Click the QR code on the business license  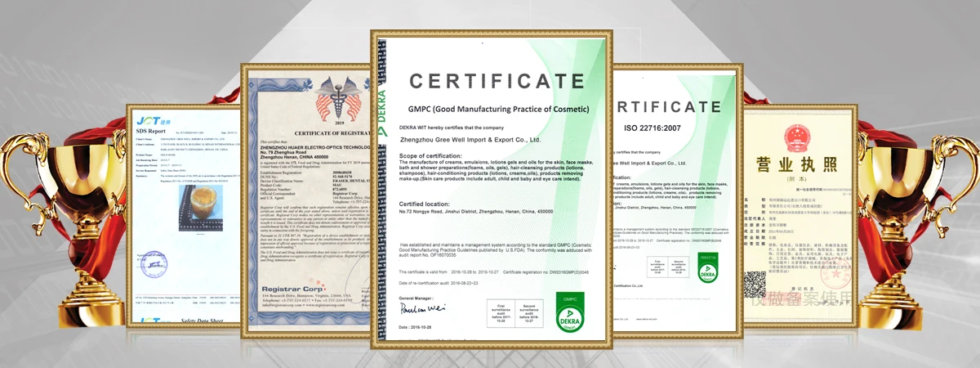coord(755,285)
